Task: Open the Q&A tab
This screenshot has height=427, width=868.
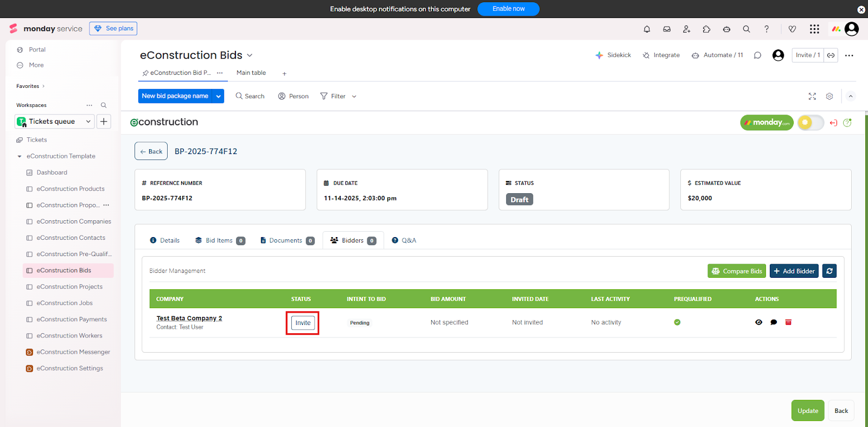Action: click(x=404, y=240)
